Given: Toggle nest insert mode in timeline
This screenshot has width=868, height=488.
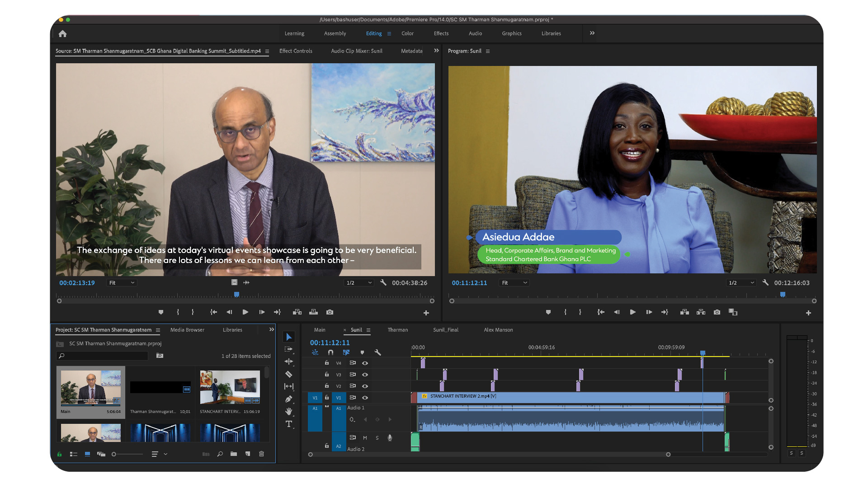Looking at the screenshot, I should click(x=315, y=352).
